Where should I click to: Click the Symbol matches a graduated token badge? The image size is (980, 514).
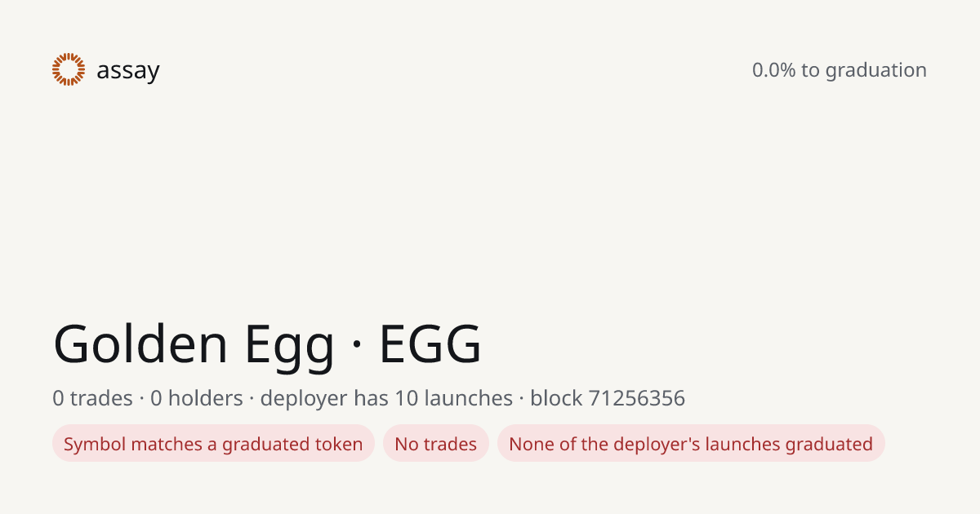click(x=213, y=444)
